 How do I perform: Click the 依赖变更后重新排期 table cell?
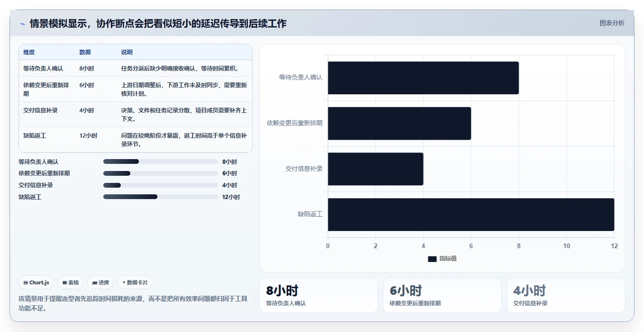click(47, 90)
